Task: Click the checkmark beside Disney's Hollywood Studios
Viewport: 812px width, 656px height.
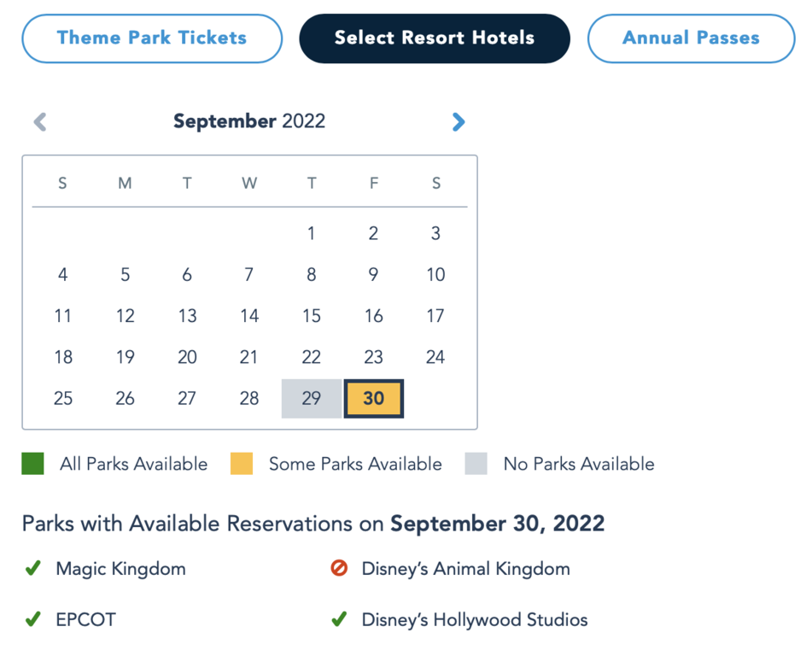Action: click(x=339, y=620)
